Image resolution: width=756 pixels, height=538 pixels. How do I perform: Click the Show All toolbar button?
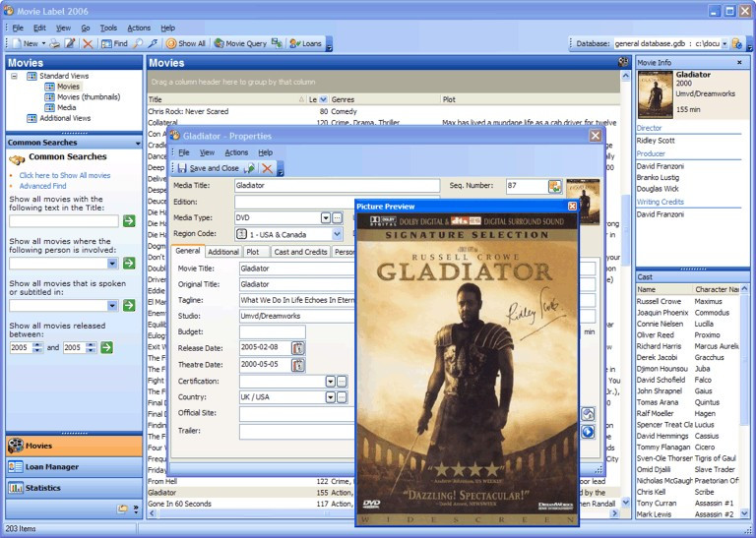186,43
